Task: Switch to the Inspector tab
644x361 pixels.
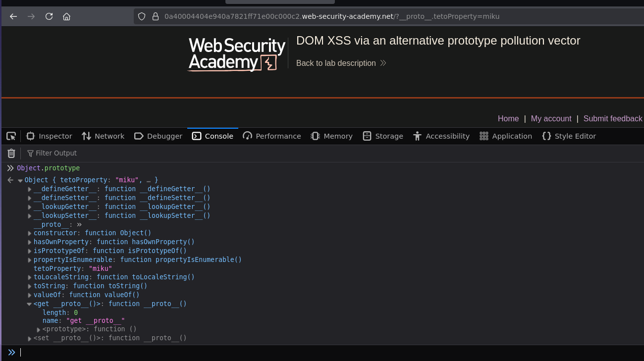Action: [49, 136]
